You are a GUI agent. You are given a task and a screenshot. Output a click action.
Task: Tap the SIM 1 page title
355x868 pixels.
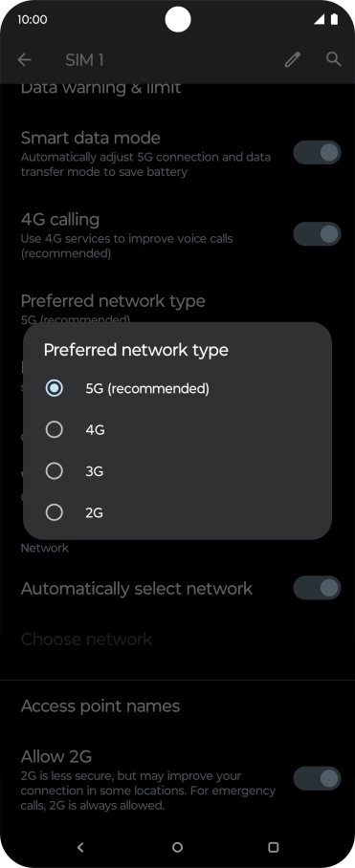click(84, 60)
